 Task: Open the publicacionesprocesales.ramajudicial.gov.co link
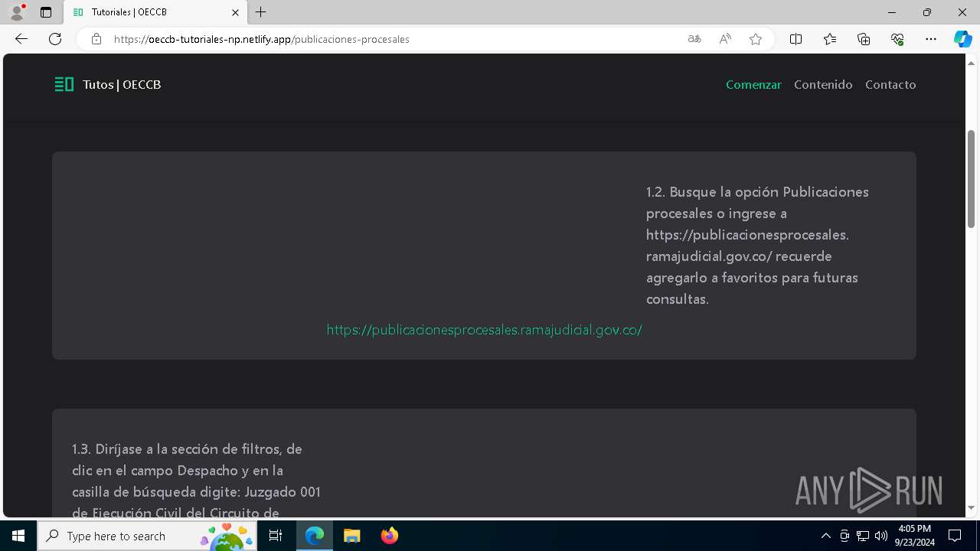(484, 330)
